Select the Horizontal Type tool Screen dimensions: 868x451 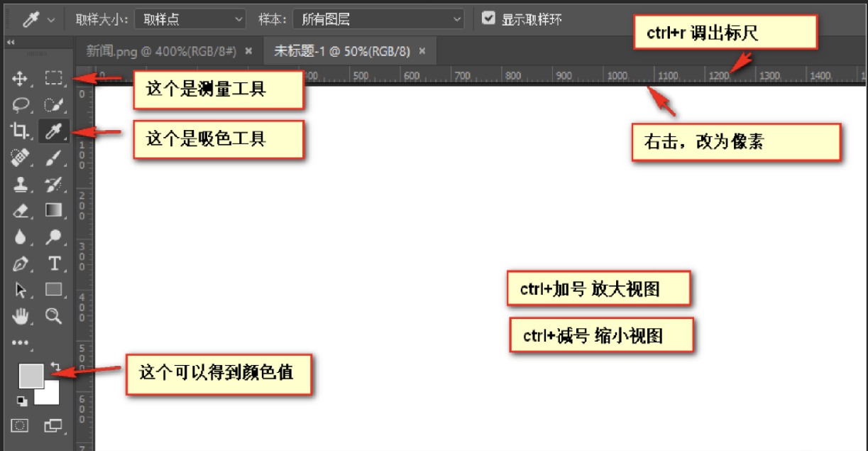54,263
